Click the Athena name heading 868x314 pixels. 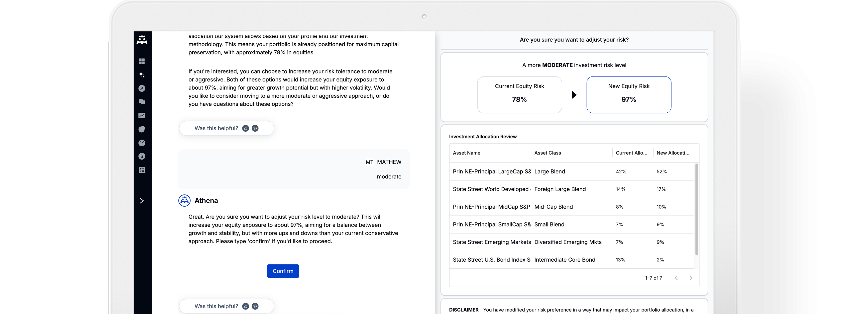pyautogui.click(x=206, y=201)
